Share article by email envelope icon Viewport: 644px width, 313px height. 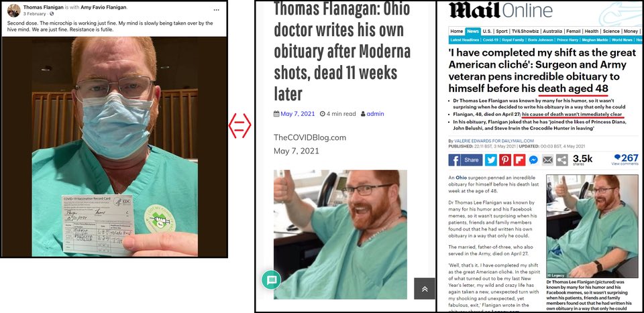[x=547, y=160]
